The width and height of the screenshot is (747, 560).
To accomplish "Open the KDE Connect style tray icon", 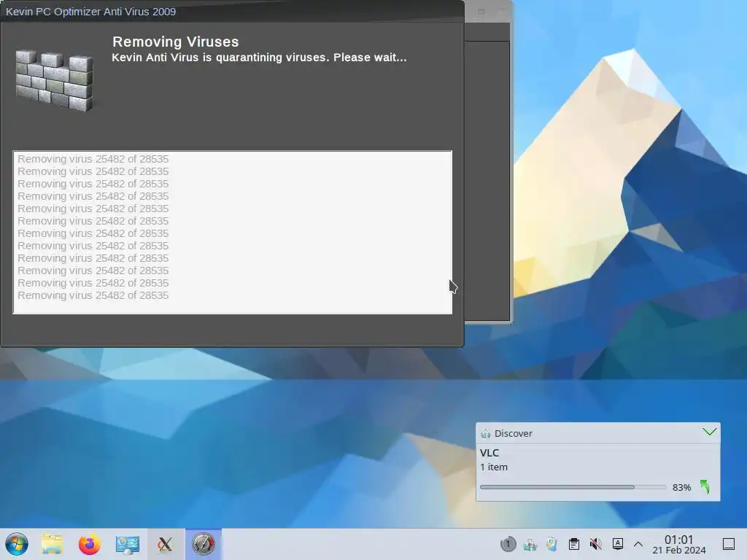I will point(551,544).
